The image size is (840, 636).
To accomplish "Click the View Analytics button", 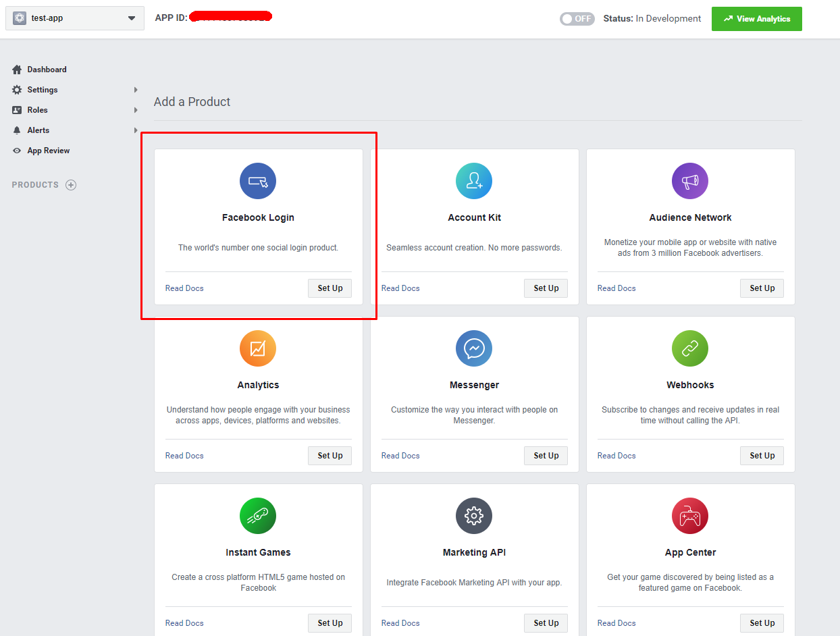I will point(757,19).
